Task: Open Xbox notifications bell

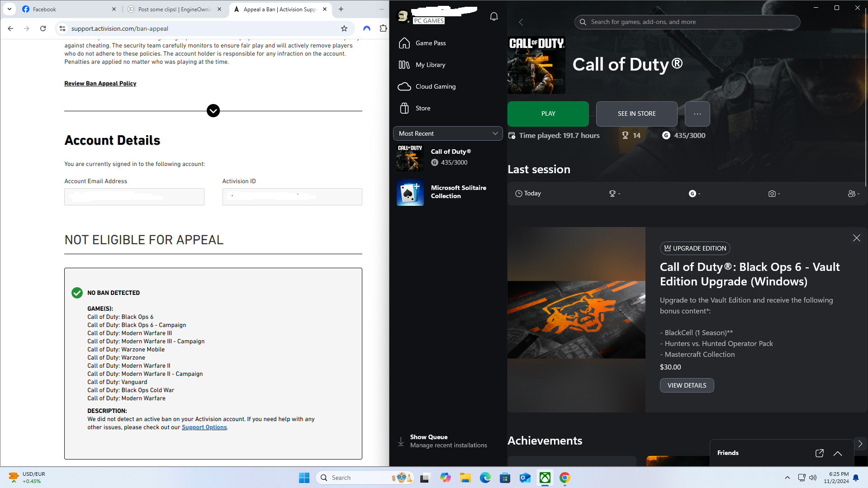Action: point(494,17)
